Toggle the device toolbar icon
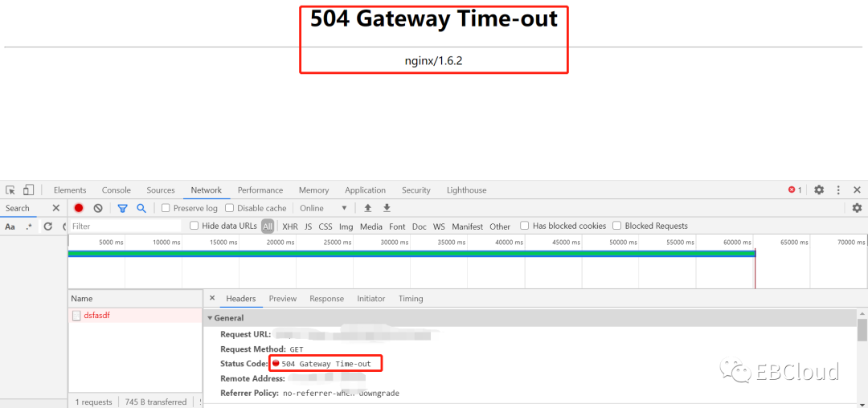This screenshot has height=408, width=868. point(28,190)
